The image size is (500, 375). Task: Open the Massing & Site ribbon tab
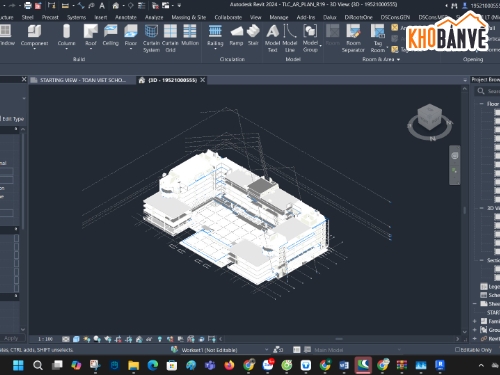[x=189, y=17]
